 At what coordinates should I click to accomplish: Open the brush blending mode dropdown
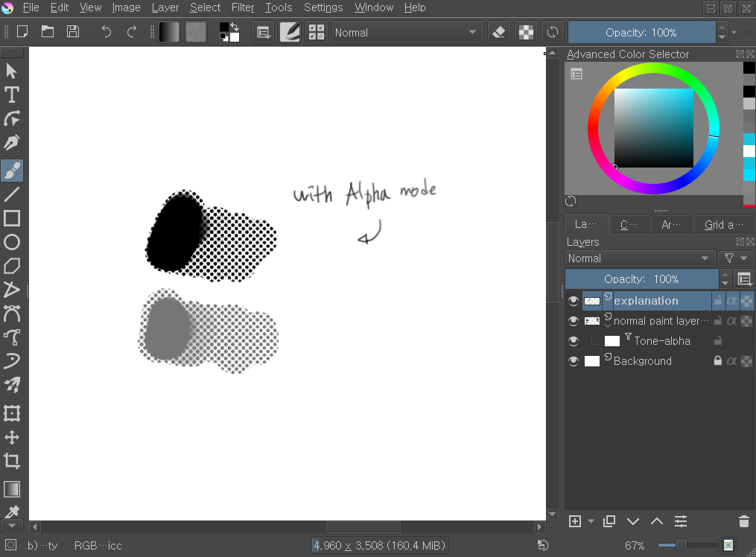coord(406,32)
